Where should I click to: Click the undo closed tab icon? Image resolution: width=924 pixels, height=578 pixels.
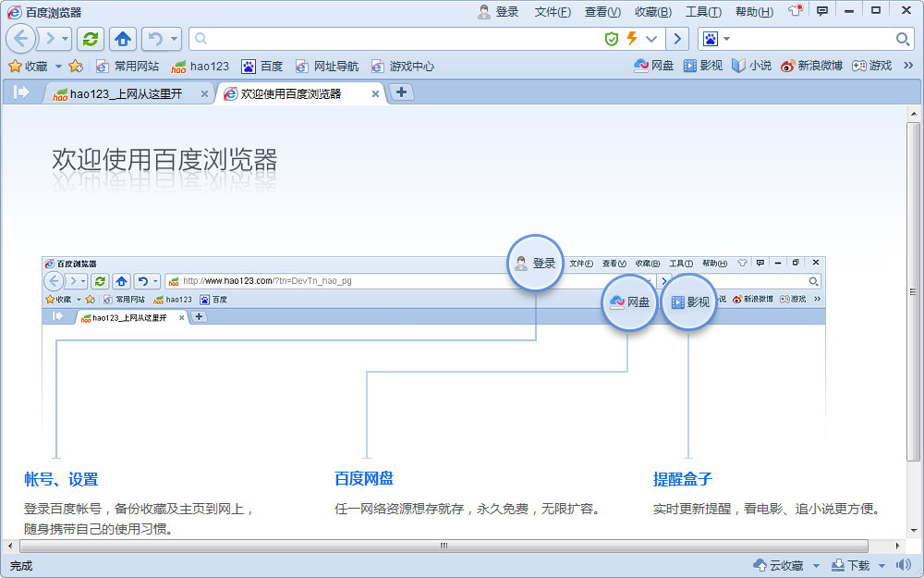coord(155,39)
